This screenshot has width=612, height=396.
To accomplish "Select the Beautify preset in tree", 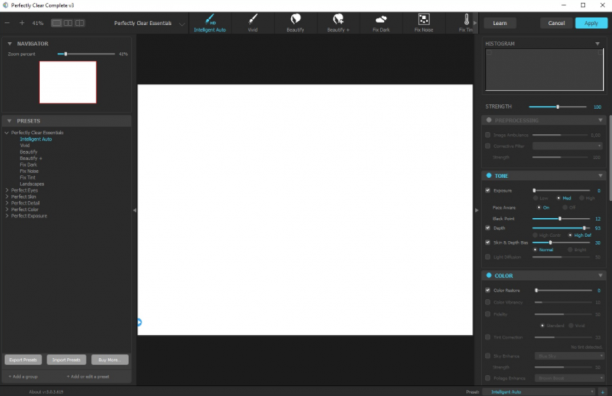I will 28,152.
